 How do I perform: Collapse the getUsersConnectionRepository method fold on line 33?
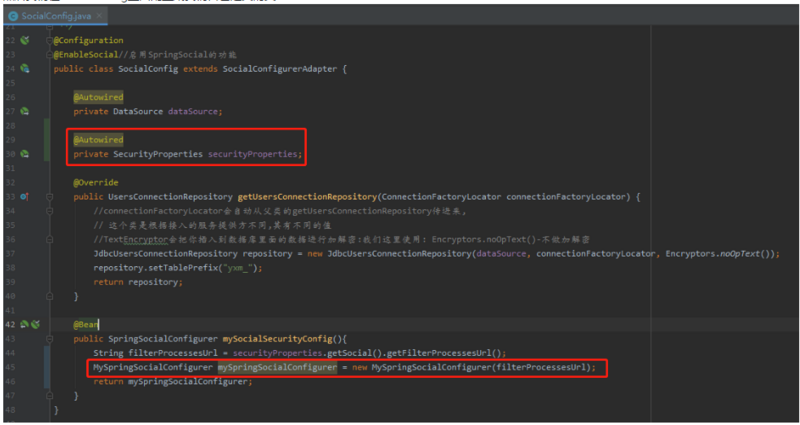click(x=49, y=196)
